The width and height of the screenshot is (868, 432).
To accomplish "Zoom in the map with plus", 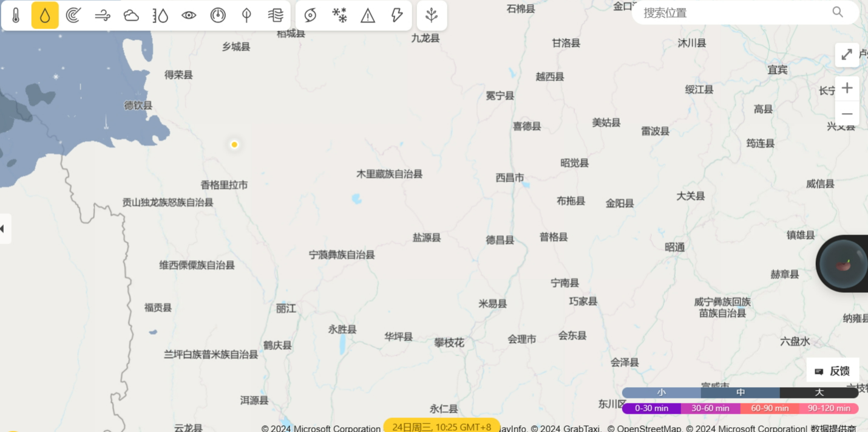I will click(x=847, y=89).
